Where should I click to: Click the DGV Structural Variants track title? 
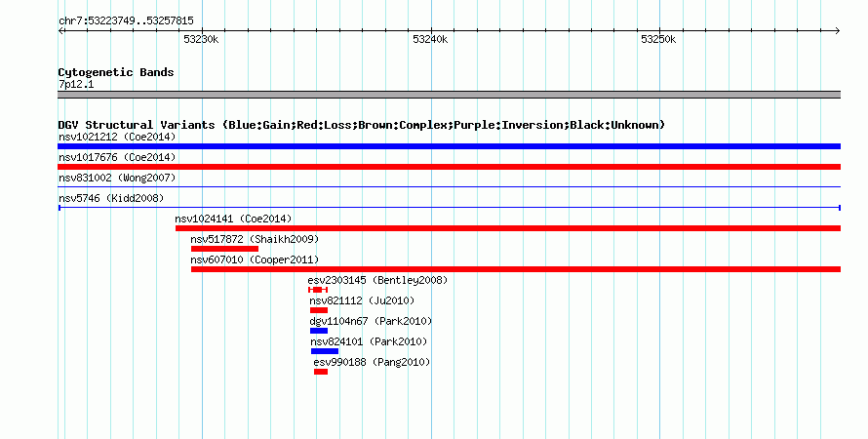(x=361, y=125)
